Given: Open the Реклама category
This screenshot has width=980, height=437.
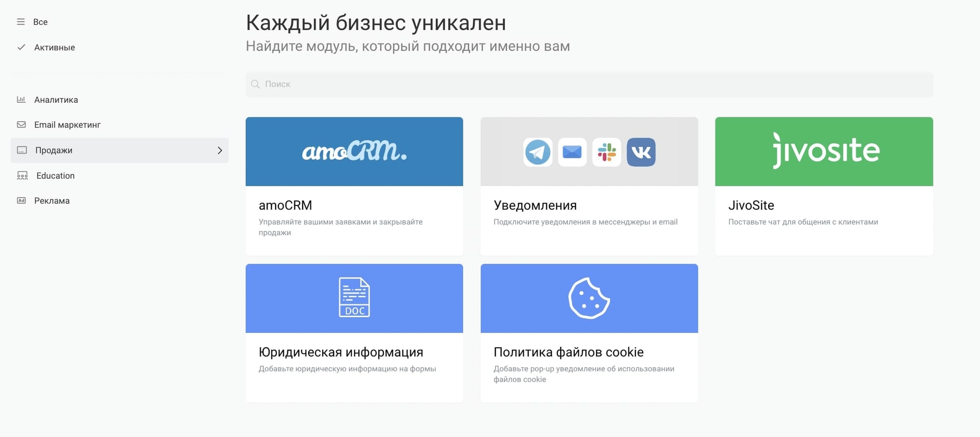Looking at the screenshot, I should pos(52,201).
